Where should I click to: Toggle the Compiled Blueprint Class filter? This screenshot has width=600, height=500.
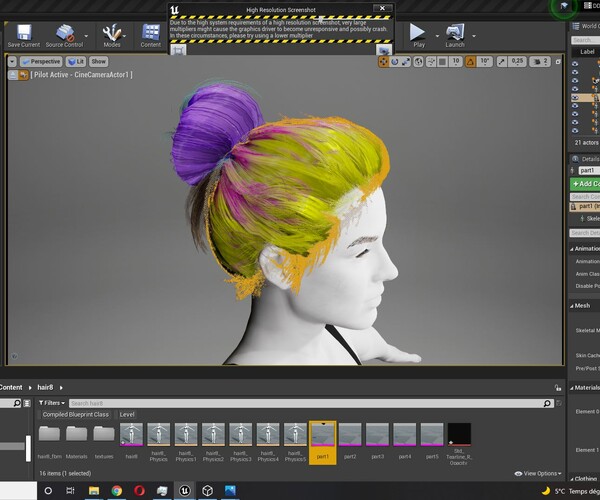tap(75, 415)
